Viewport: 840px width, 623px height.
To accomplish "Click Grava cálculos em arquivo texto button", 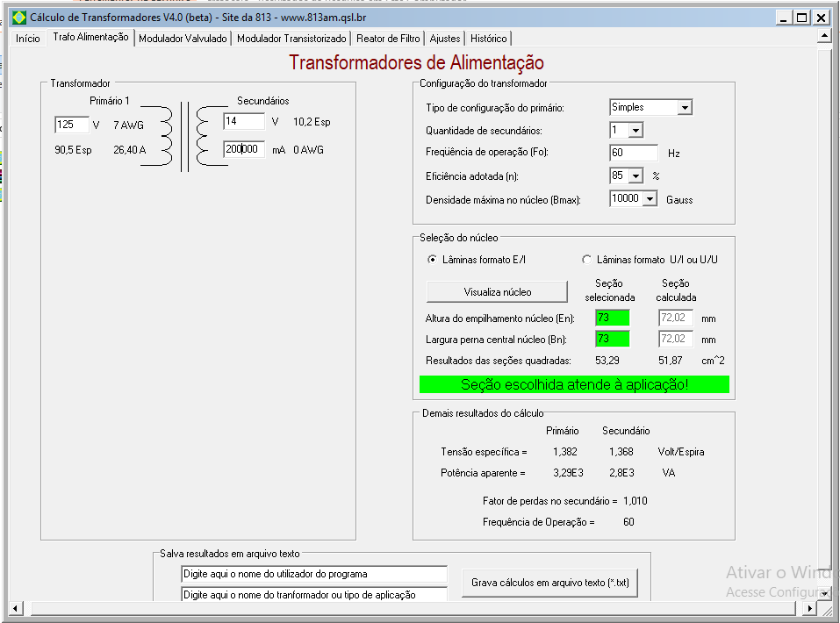I will [549, 583].
